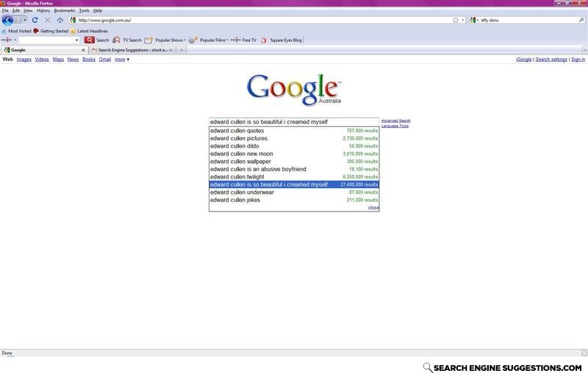588x376 pixels.
Task: Click the address bar URL field
Action: pos(265,21)
